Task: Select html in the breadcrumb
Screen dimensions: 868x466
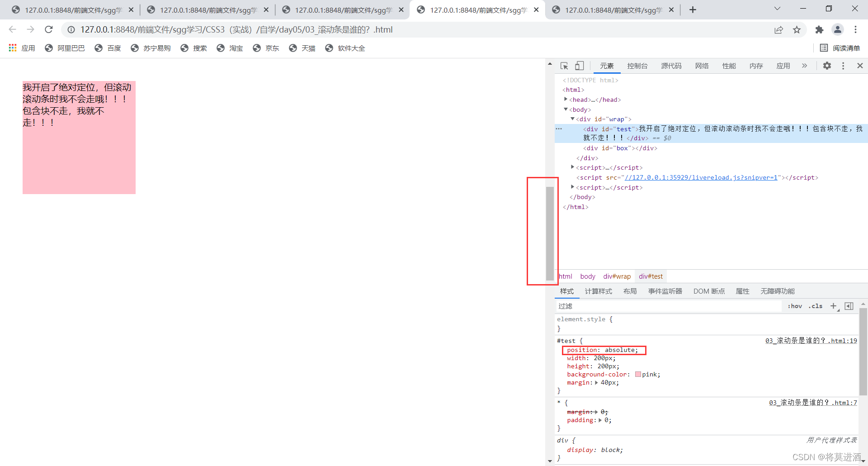Action: tap(565, 276)
